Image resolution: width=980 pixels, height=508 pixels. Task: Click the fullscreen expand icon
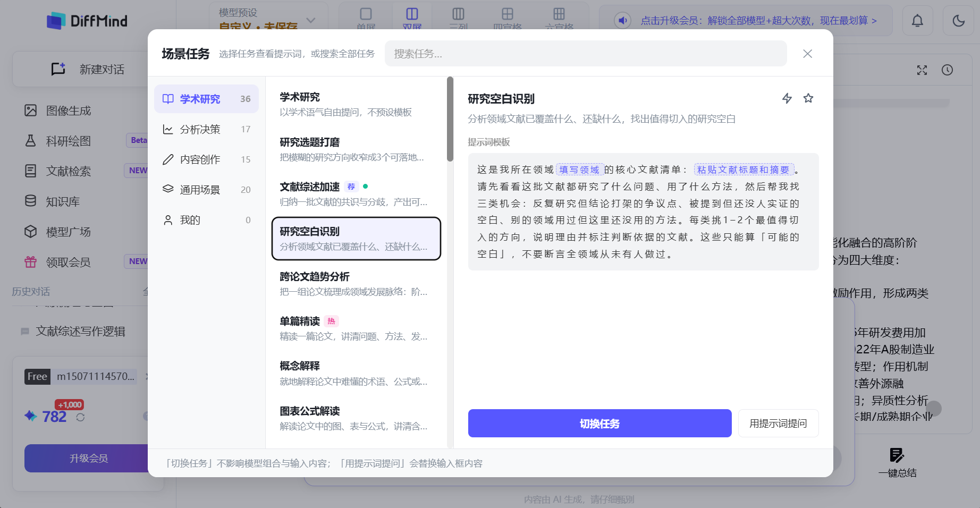coord(922,70)
